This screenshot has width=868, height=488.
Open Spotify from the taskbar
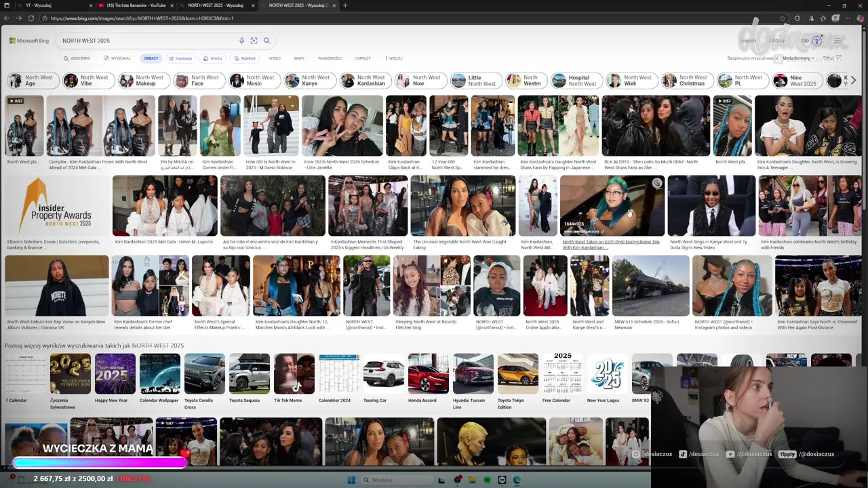[x=488, y=480]
